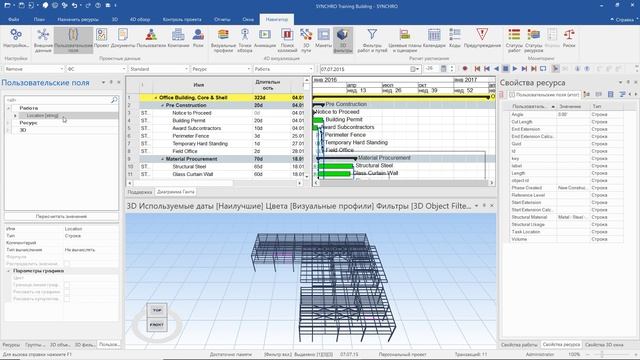Select the Пользовательские поля ribbon button
The height and width of the screenshot is (360, 640).
[73, 40]
